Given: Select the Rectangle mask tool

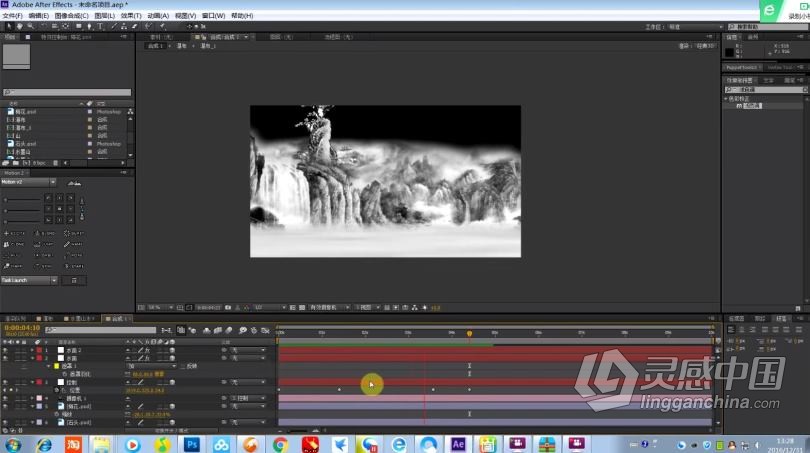Looking at the screenshot, I should (79, 26).
